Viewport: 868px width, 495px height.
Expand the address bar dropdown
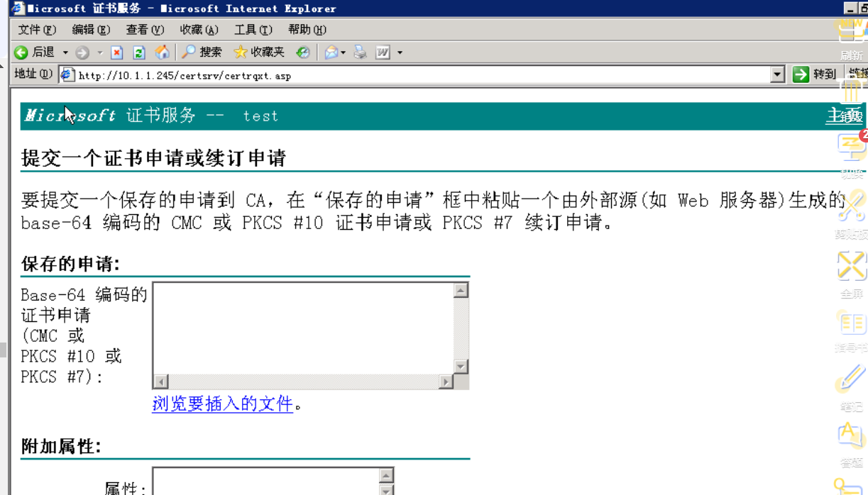coord(777,74)
